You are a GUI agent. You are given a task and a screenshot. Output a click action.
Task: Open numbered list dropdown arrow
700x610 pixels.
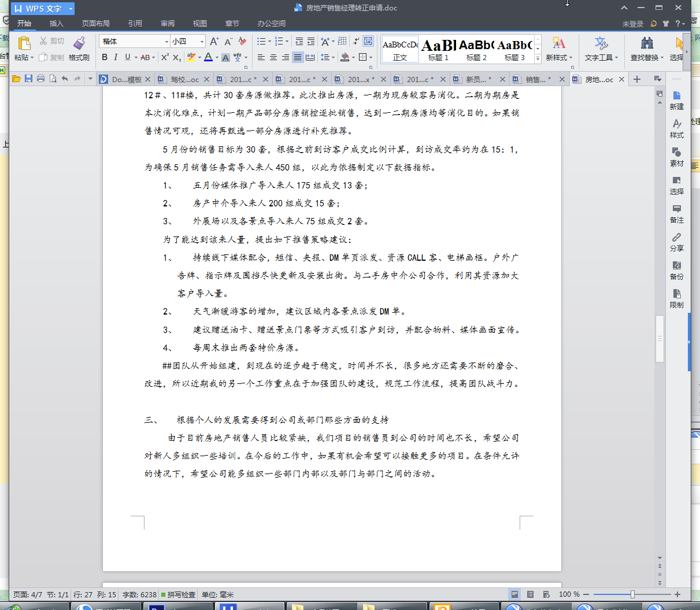[x=287, y=41]
